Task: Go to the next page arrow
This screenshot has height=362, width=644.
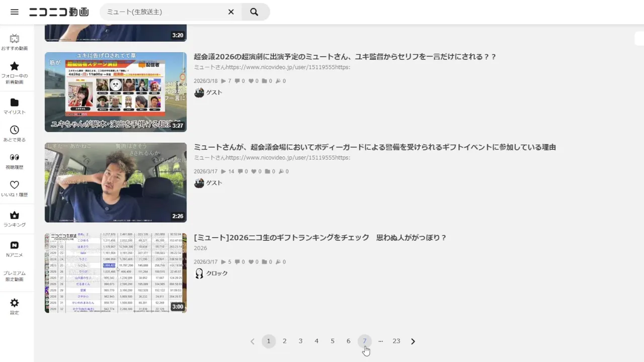Action: [413, 341]
